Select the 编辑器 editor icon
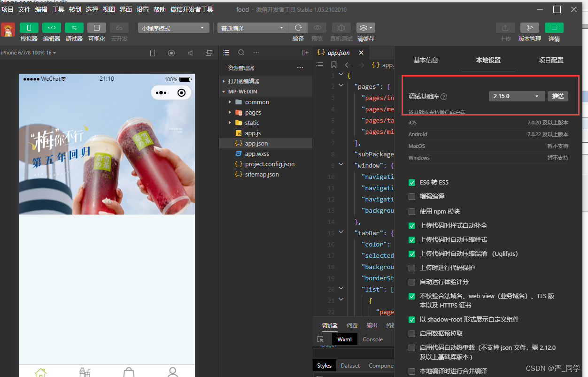 click(51, 27)
